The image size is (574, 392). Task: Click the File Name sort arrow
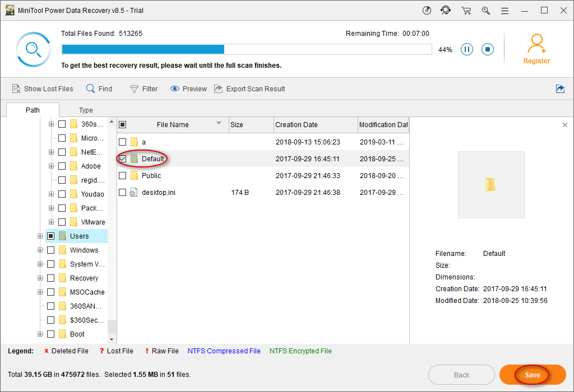click(219, 123)
